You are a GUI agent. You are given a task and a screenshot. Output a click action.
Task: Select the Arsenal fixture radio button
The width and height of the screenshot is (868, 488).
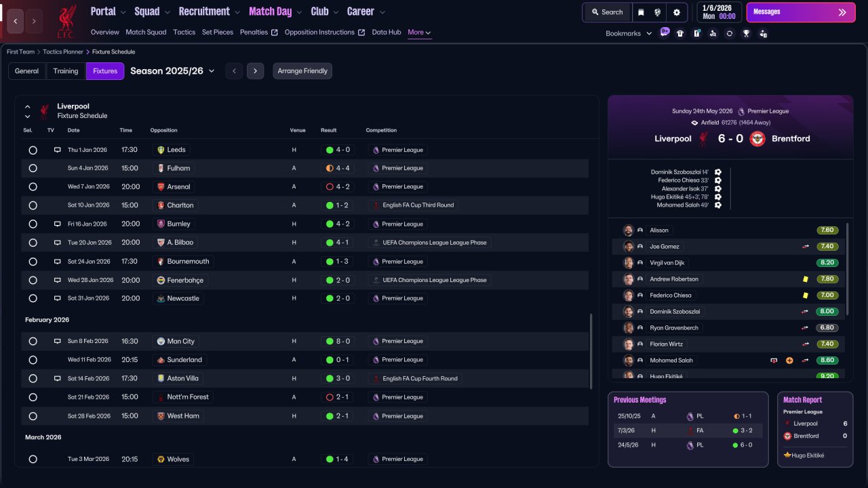pyautogui.click(x=33, y=186)
